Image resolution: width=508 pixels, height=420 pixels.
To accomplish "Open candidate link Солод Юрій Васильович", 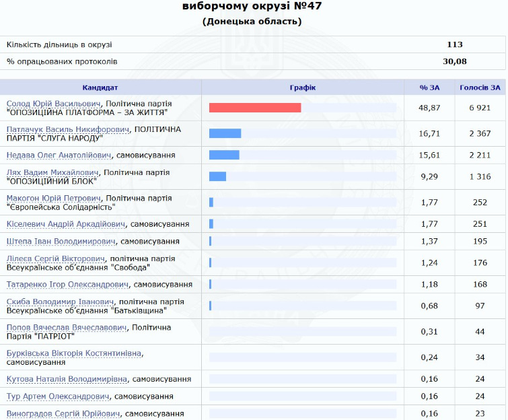I will tap(53, 104).
